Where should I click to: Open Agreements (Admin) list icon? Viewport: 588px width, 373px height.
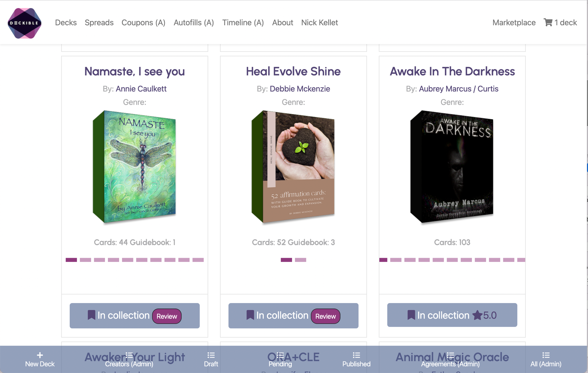tap(450, 355)
